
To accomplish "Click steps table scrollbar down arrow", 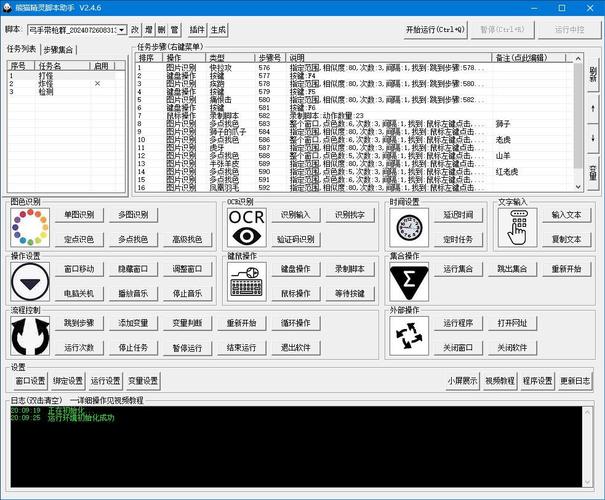I will click(x=578, y=187).
